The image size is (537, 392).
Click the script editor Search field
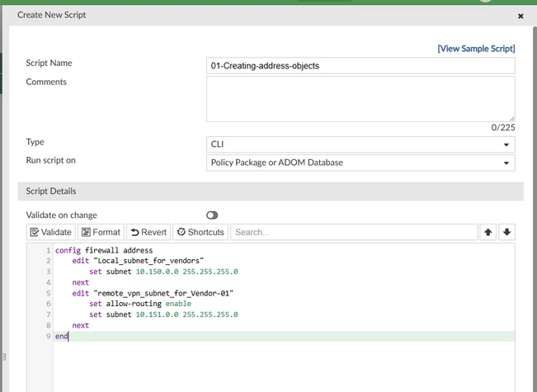tap(354, 233)
